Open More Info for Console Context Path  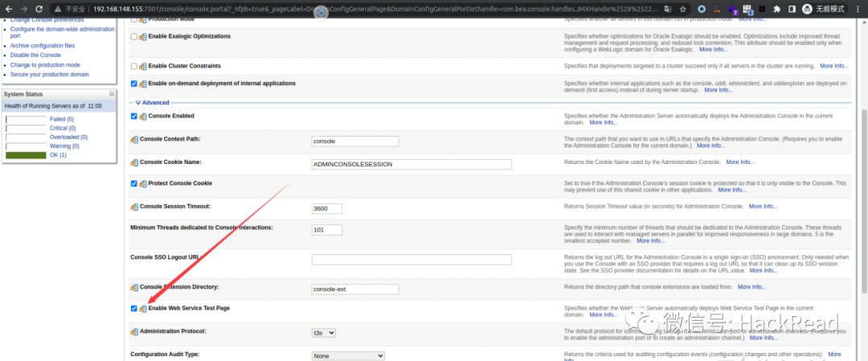pos(710,146)
